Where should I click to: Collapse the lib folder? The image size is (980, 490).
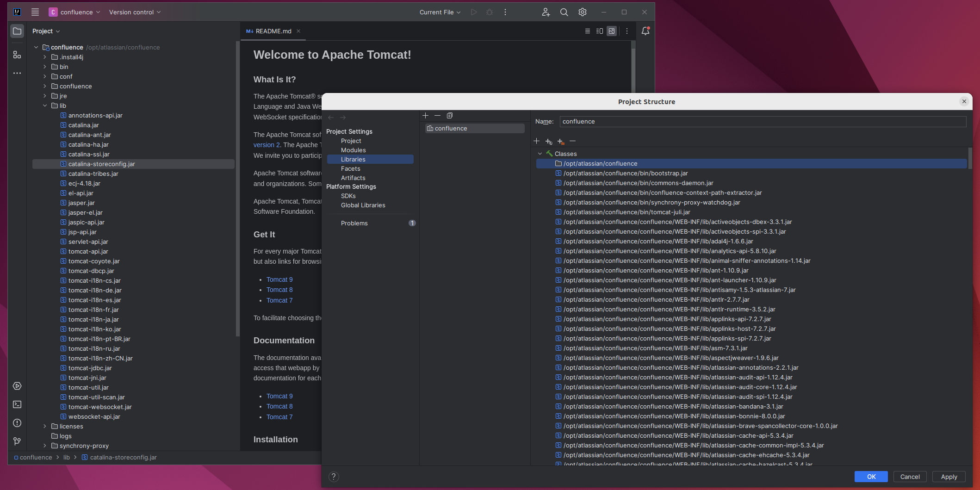coord(45,105)
